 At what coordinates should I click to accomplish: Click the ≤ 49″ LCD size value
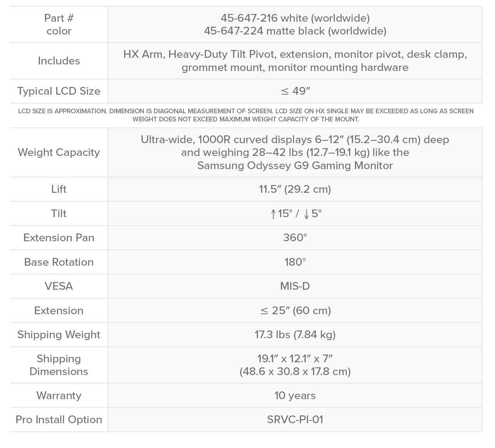(295, 91)
